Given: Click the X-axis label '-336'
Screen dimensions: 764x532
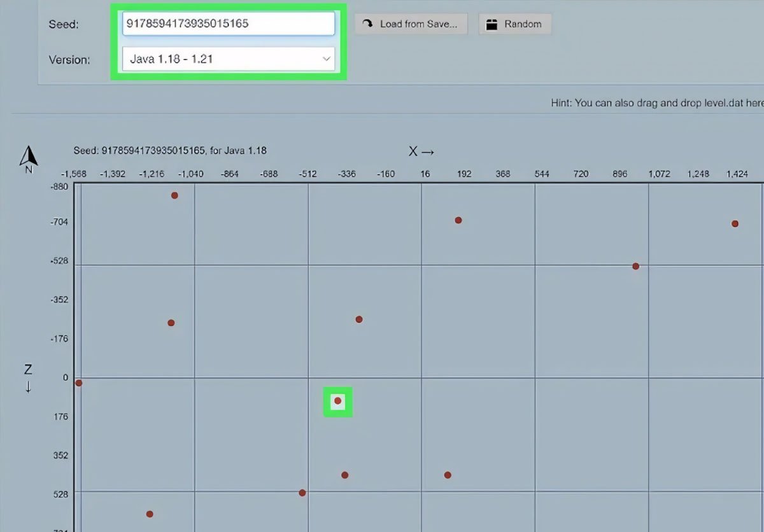Looking at the screenshot, I should click(x=347, y=174).
